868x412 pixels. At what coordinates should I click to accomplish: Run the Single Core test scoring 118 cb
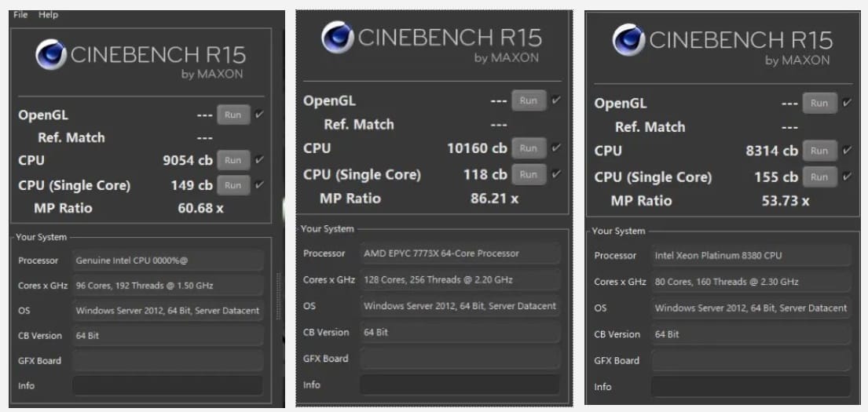528,174
